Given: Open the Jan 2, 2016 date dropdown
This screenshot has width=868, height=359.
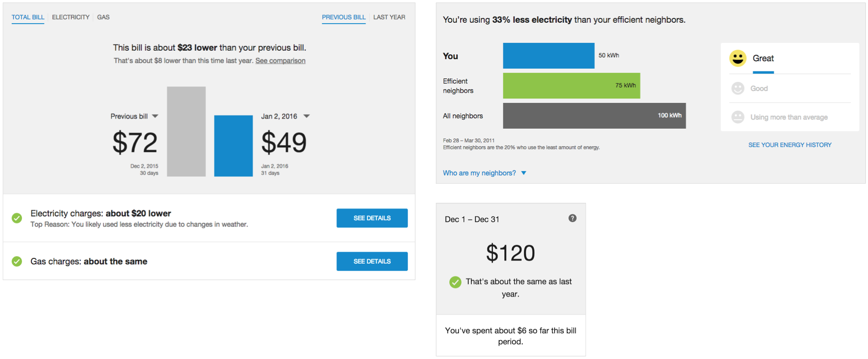Looking at the screenshot, I should pyautogui.click(x=306, y=116).
